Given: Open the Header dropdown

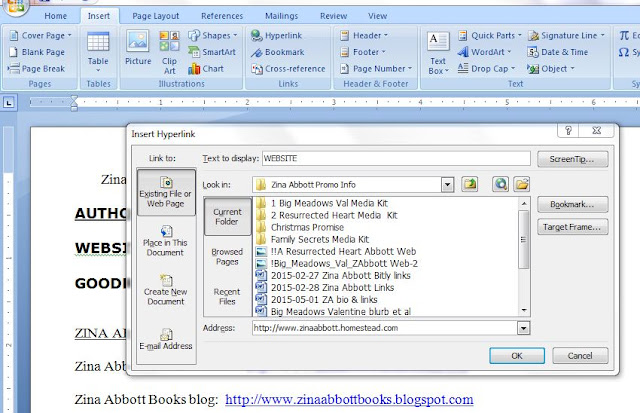Looking at the screenshot, I should pyautogui.click(x=364, y=36).
